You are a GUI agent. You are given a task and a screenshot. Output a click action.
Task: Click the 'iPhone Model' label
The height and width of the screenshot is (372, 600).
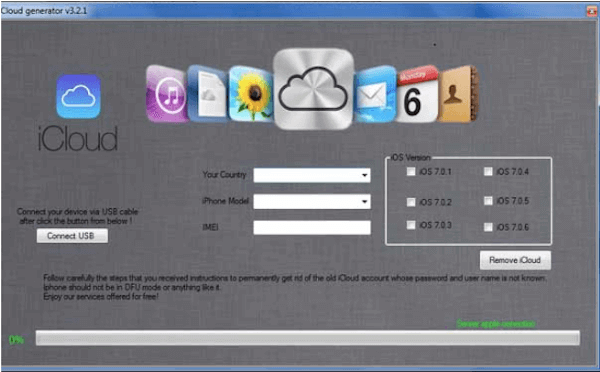coord(225,201)
